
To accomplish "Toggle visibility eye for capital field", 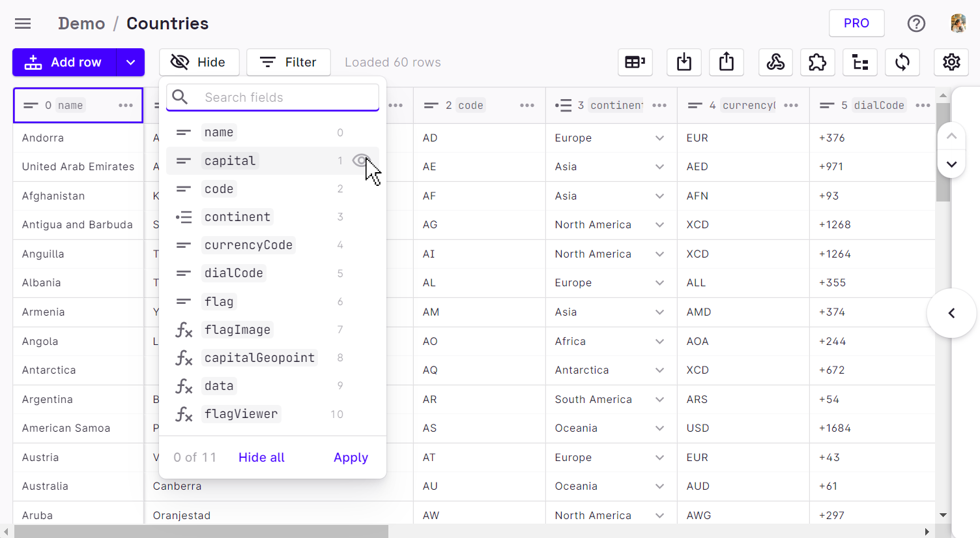I will tap(360, 160).
